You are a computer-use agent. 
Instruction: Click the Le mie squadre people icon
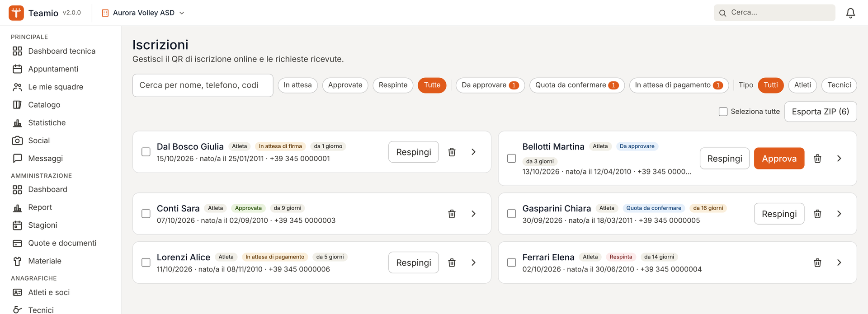[17, 87]
